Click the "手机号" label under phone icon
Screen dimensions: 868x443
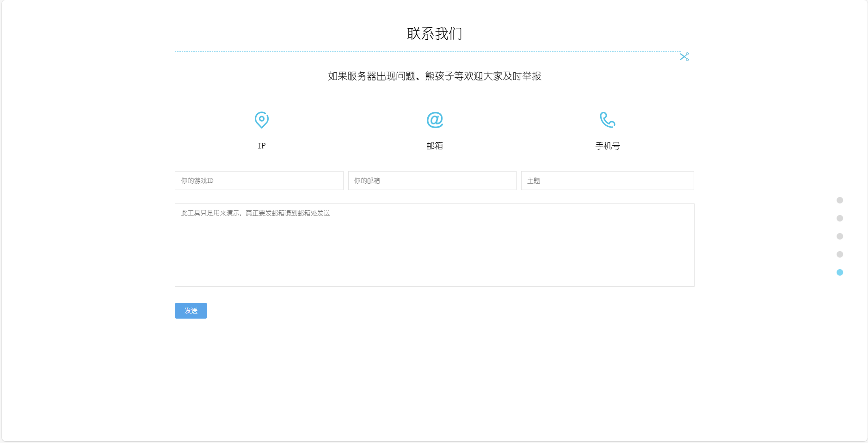click(607, 146)
